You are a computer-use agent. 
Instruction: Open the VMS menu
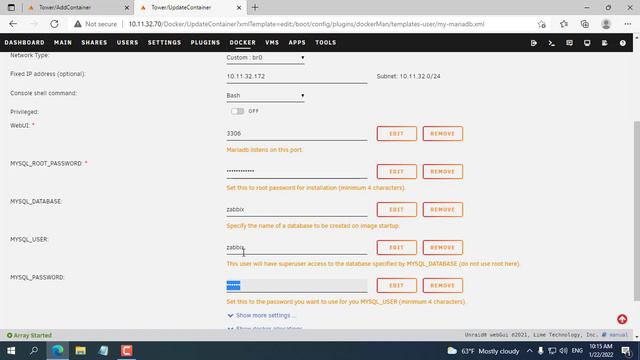272,42
